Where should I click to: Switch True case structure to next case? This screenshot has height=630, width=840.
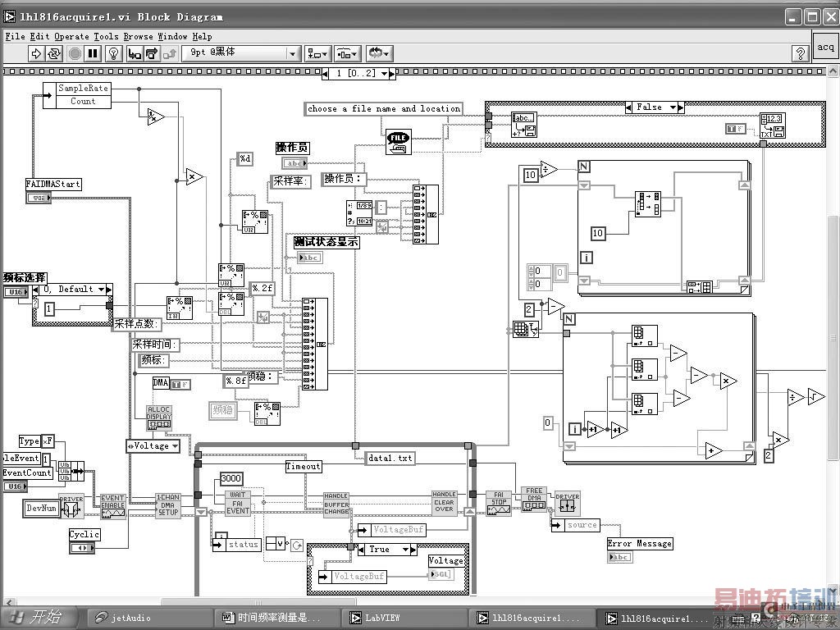coord(413,549)
